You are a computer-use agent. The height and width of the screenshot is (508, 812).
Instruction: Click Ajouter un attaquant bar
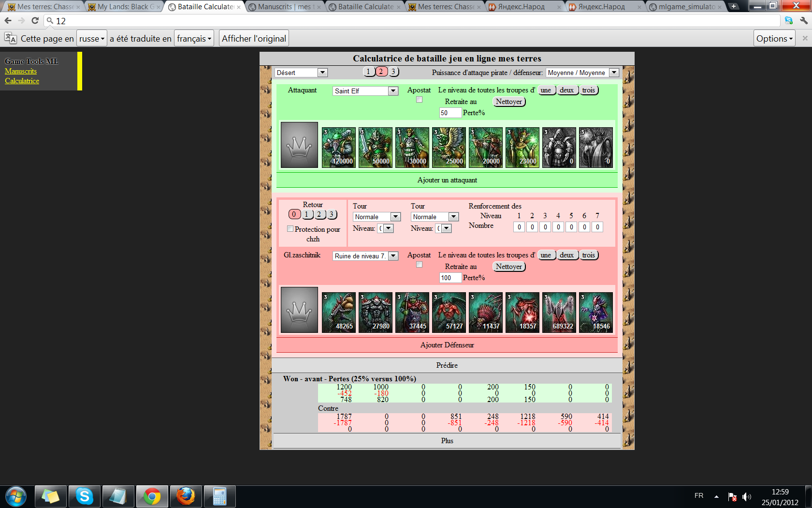[447, 180]
